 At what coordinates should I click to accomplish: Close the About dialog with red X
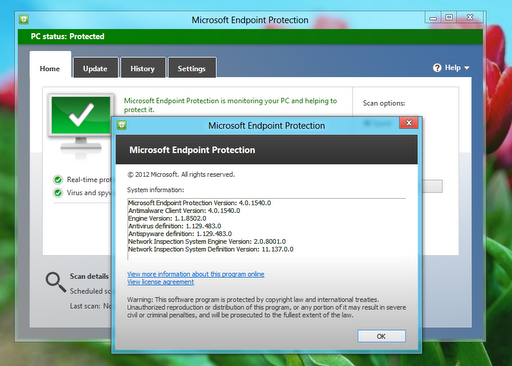click(409, 123)
